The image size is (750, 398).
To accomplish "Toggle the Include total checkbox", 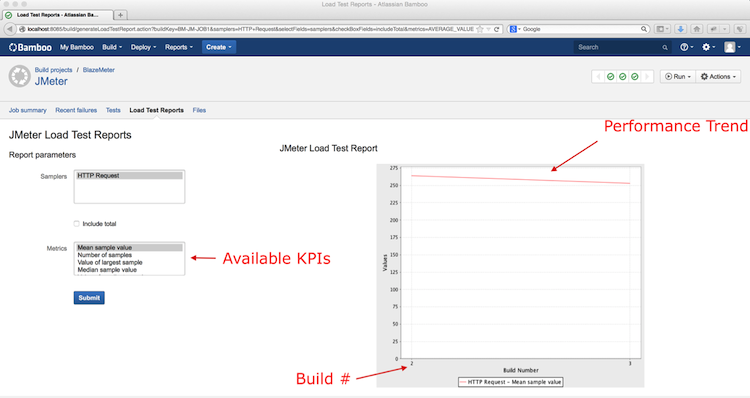I will [x=77, y=223].
